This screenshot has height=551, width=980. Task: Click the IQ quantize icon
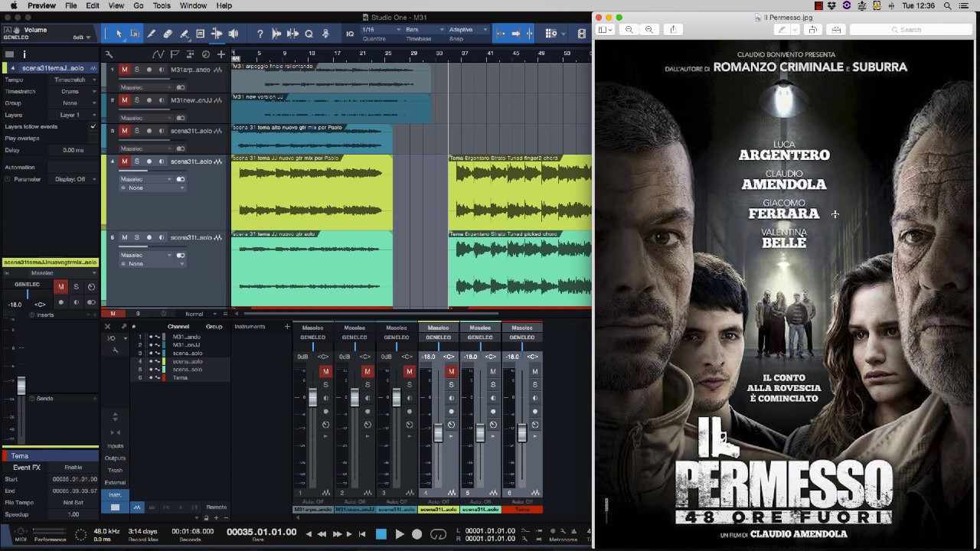pyautogui.click(x=350, y=34)
